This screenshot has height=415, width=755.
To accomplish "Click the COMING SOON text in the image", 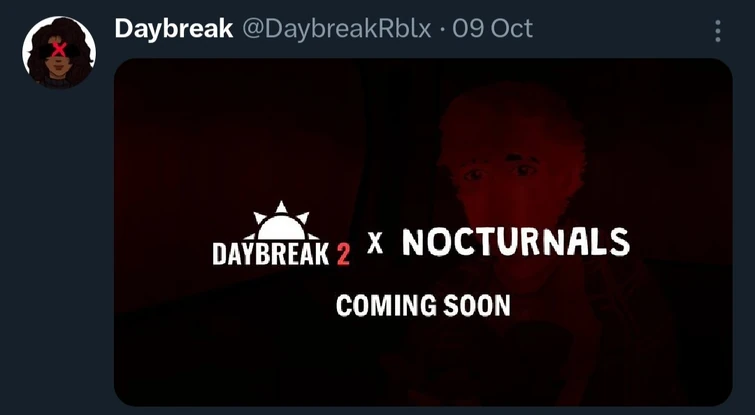I will 423,305.
